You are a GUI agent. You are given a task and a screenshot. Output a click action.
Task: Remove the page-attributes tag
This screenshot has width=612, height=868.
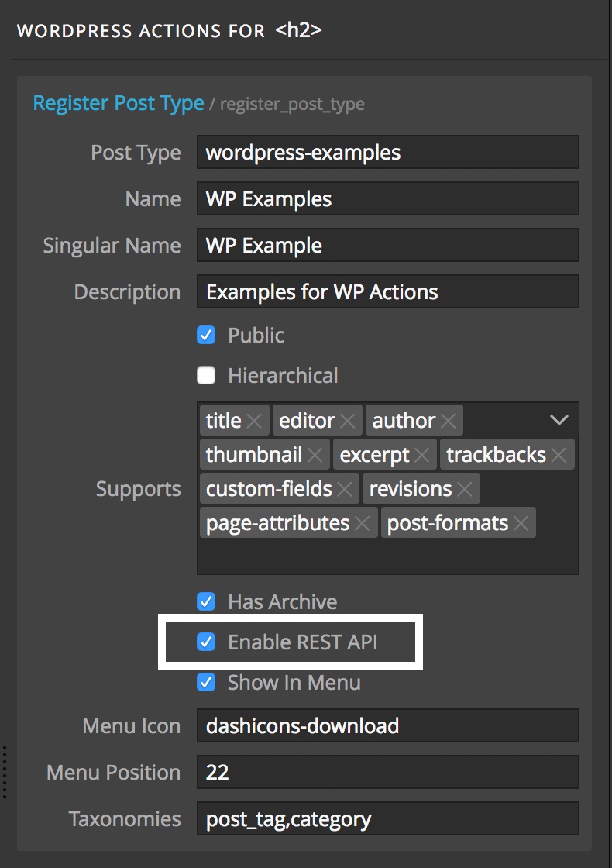point(363,523)
